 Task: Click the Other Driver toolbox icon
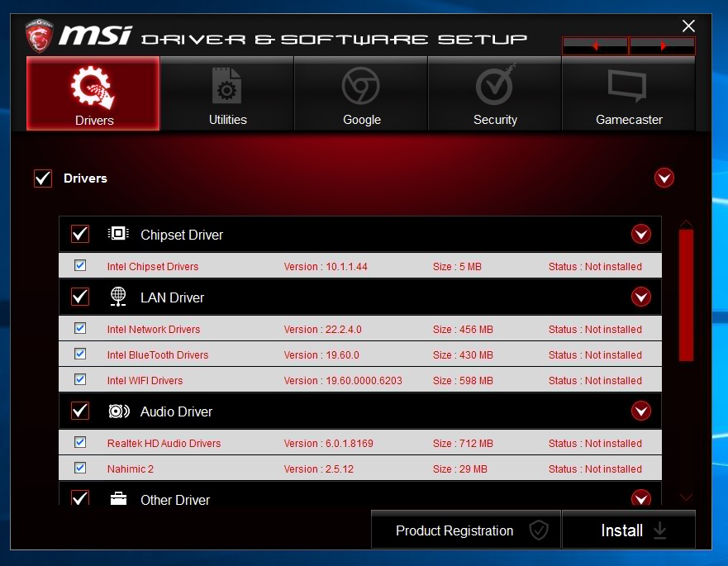118,499
